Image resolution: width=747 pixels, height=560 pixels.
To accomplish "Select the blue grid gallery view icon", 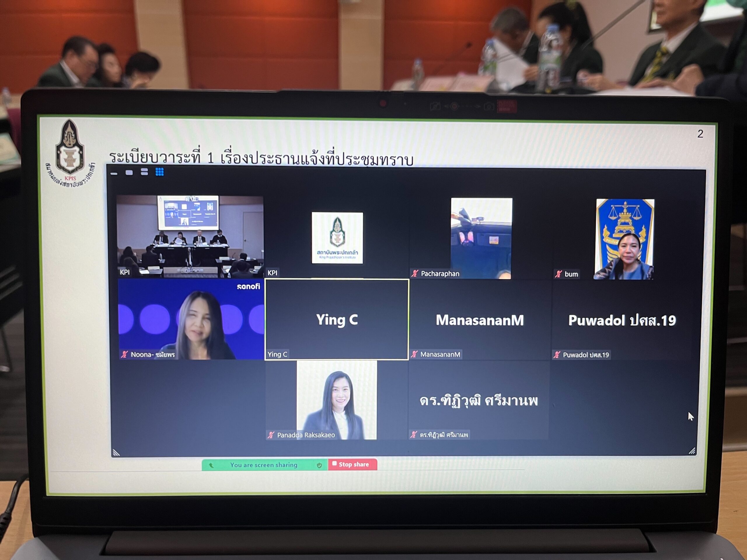I will [x=160, y=172].
